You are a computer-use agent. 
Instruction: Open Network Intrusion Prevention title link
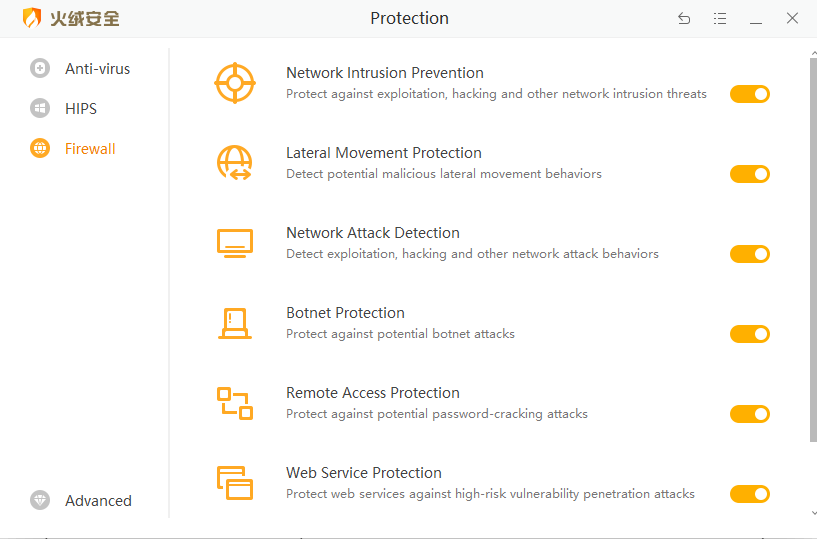pyautogui.click(x=384, y=73)
